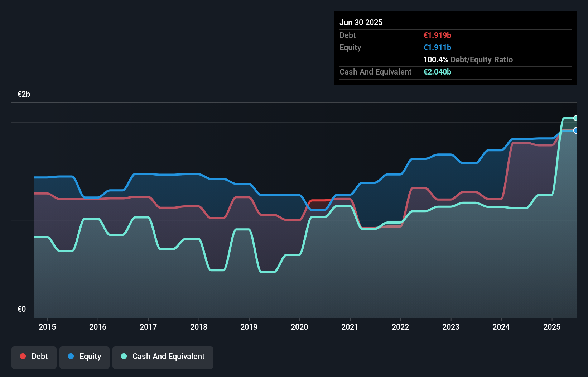588x377 pixels.
Task: Toggle the Equity series legend button
Action: pyautogui.click(x=85, y=357)
